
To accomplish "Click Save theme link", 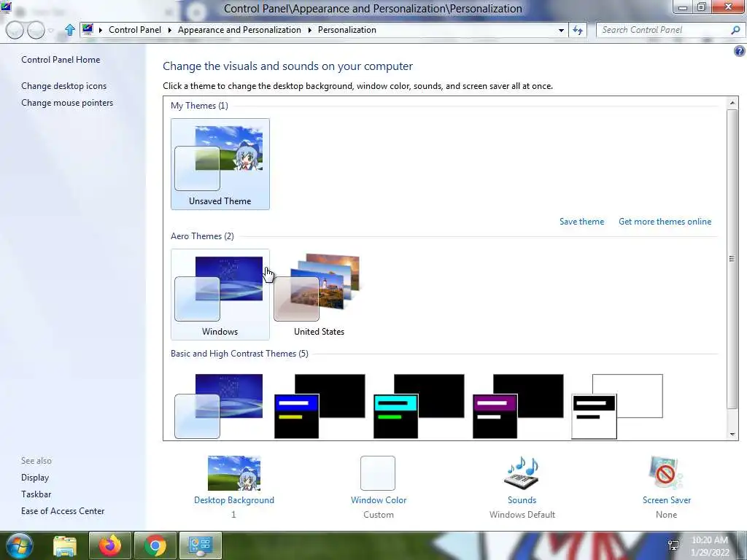I will pos(581,222).
